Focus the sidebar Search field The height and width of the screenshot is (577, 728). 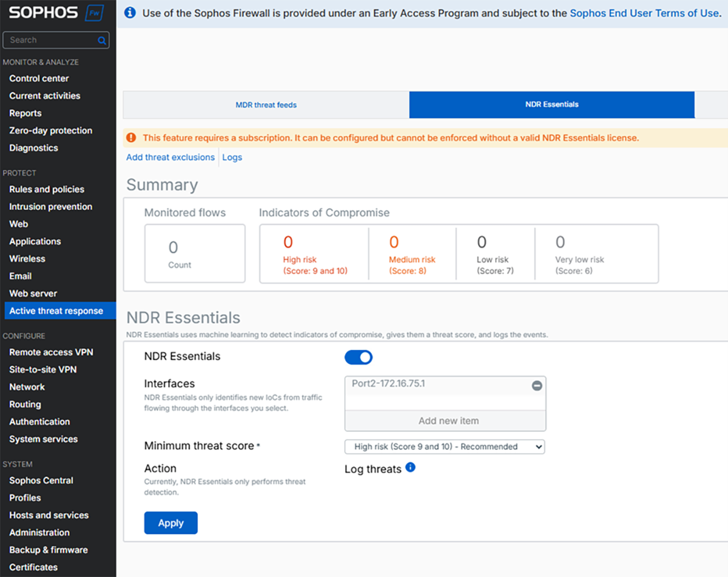click(x=52, y=40)
